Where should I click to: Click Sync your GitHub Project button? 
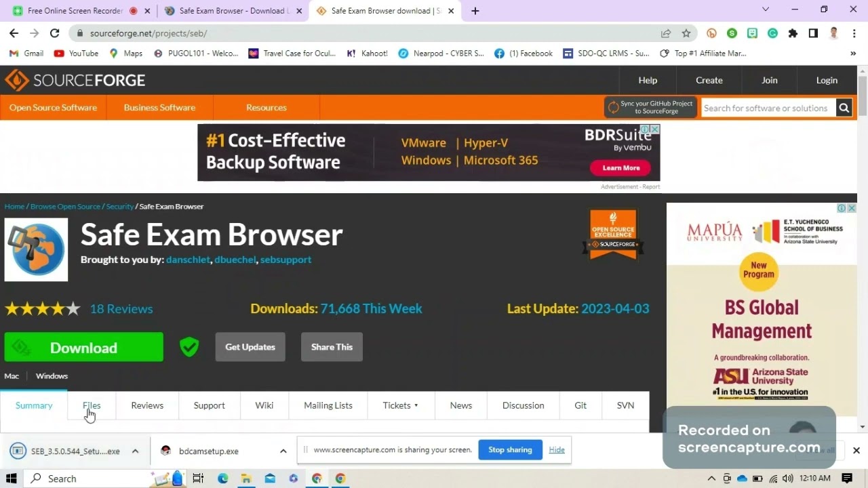point(650,107)
